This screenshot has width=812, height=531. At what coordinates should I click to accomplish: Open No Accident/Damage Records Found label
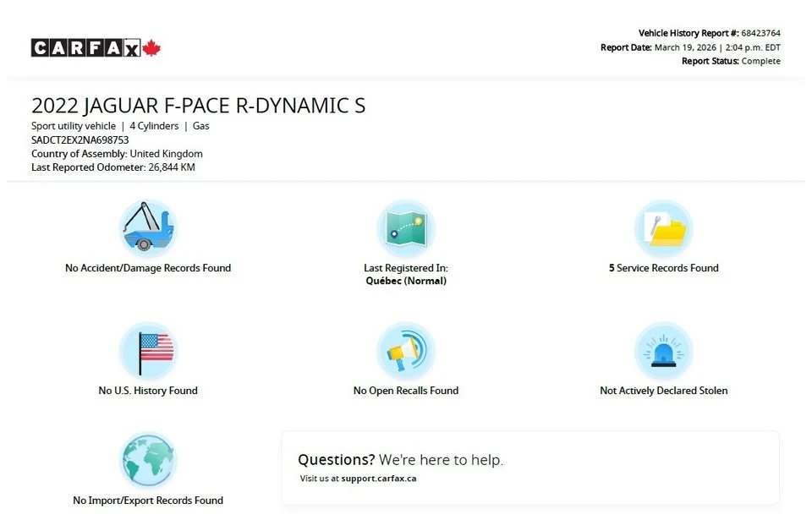pyautogui.click(x=148, y=268)
